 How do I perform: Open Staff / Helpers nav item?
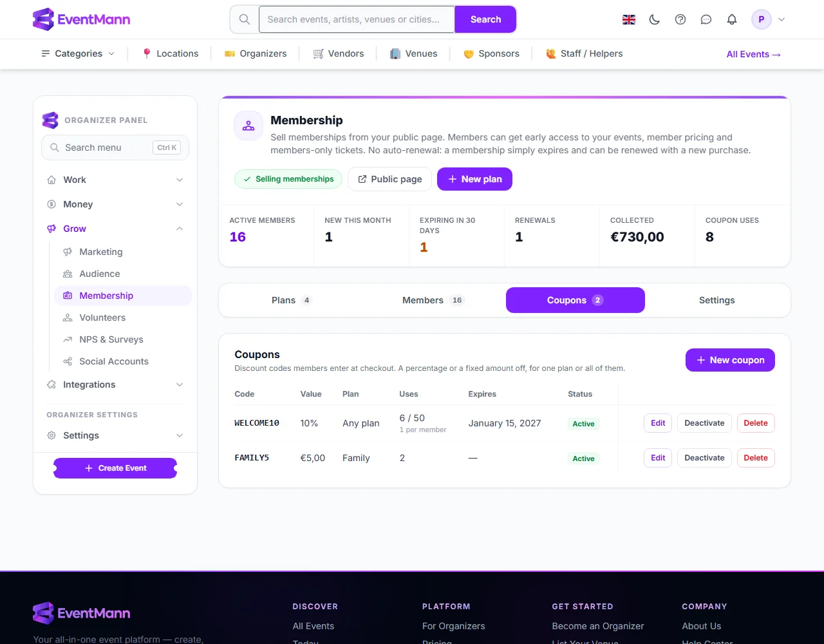(585, 53)
